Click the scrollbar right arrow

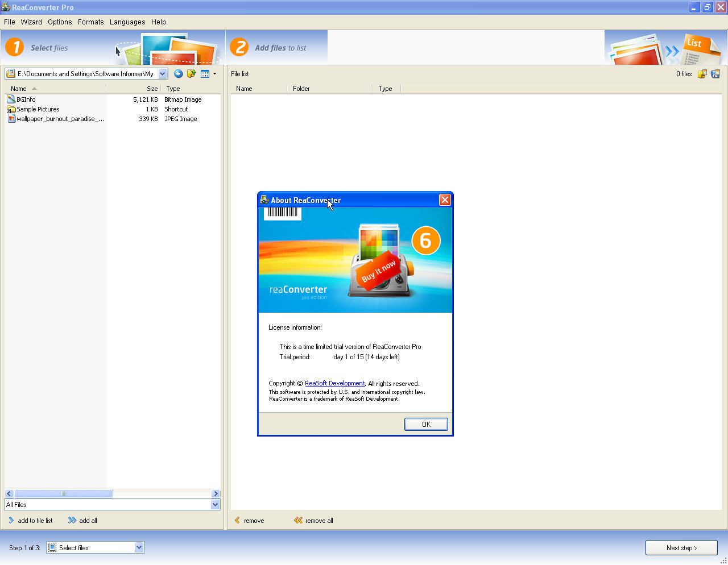(216, 493)
